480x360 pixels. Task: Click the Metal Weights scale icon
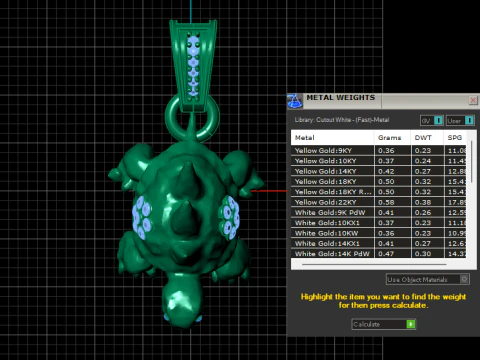(295, 101)
